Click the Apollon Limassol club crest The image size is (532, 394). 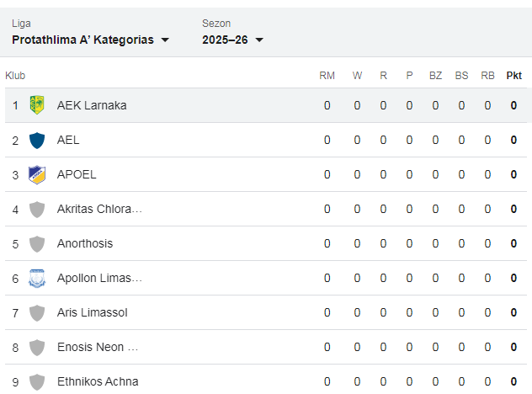tap(37, 278)
